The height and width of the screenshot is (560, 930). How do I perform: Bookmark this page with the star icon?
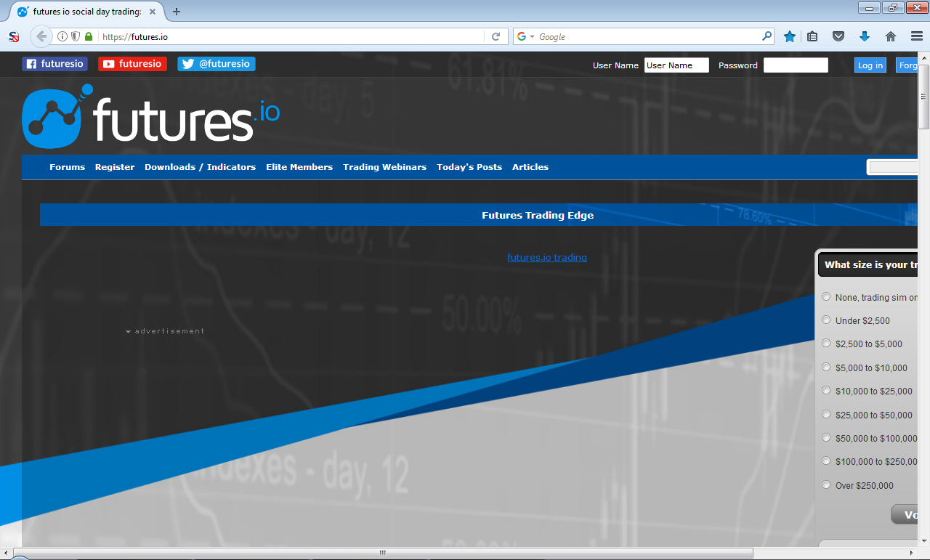(790, 36)
